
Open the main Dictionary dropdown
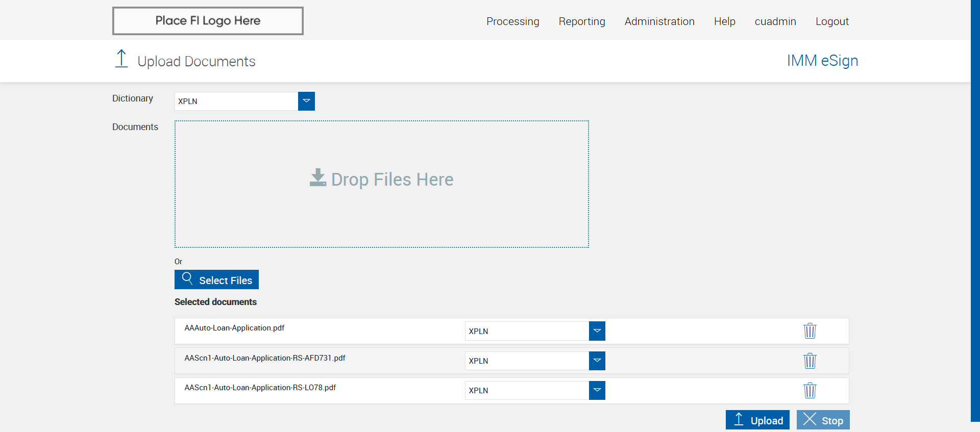tap(306, 101)
